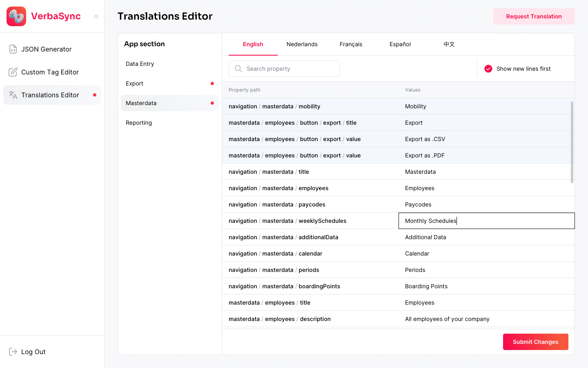The image size is (588, 368).
Task: Click the search magnifier icon
Action: (238, 69)
